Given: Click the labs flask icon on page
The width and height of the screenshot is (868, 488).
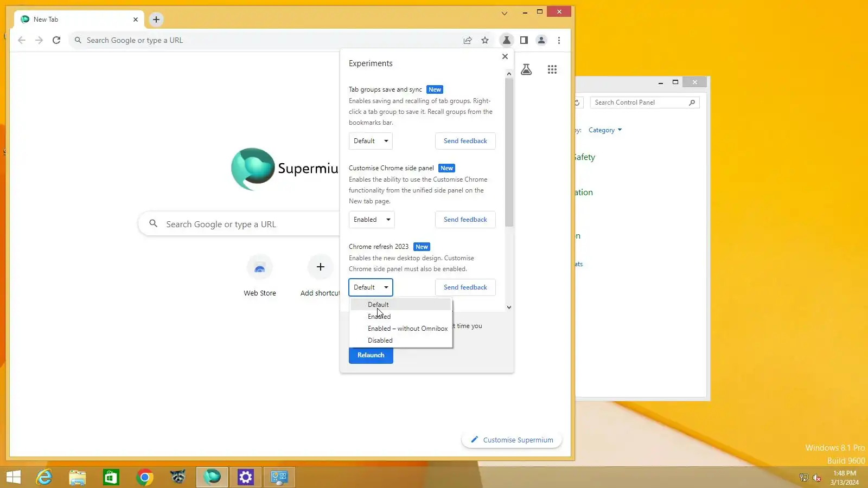Looking at the screenshot, I should (526, 69).
